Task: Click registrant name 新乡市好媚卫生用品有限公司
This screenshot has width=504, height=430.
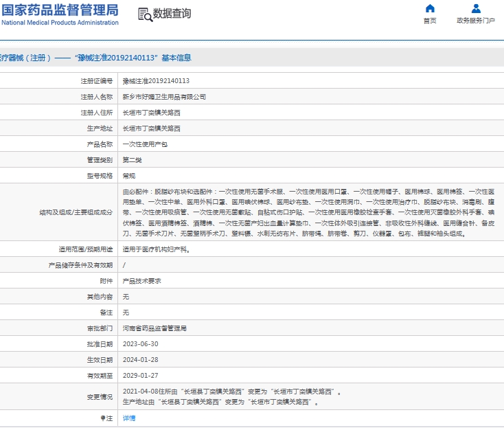Action: click(x=164, y=97)
